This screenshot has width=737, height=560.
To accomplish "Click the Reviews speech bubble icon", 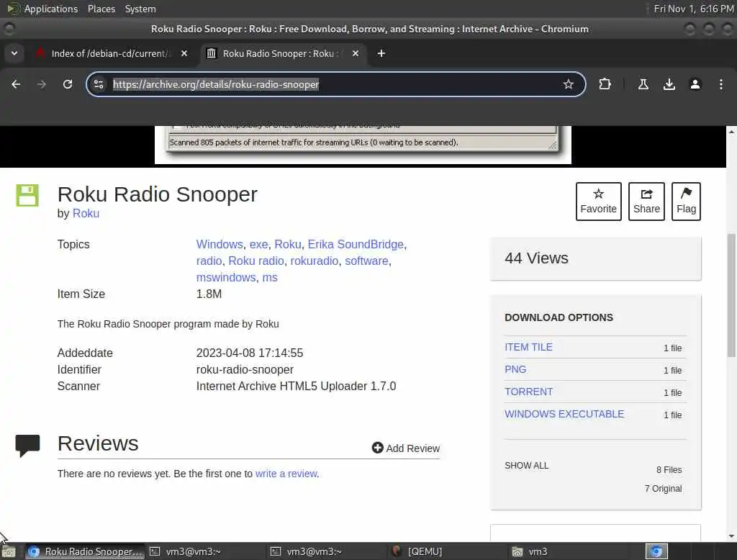I will pos(27,446).
